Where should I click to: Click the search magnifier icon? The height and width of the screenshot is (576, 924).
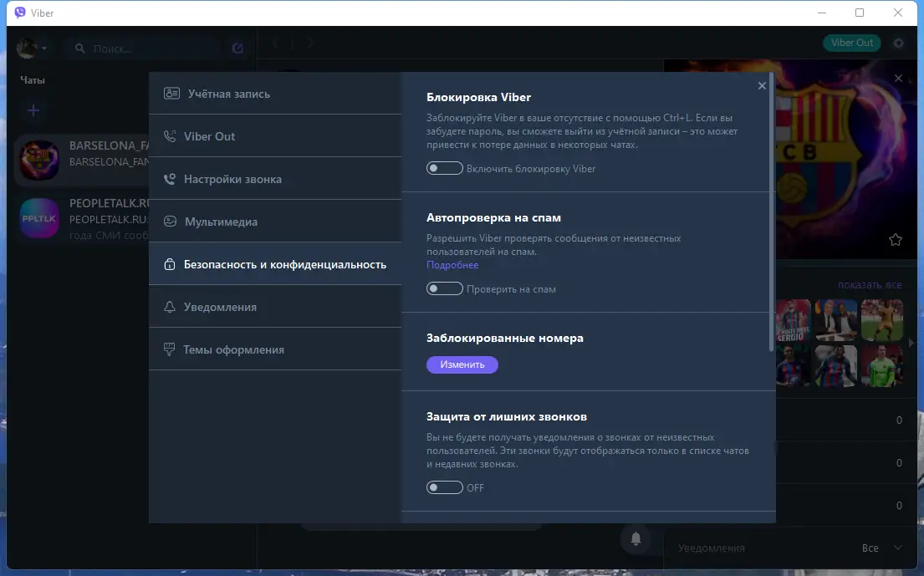click(x=79, y=48)
